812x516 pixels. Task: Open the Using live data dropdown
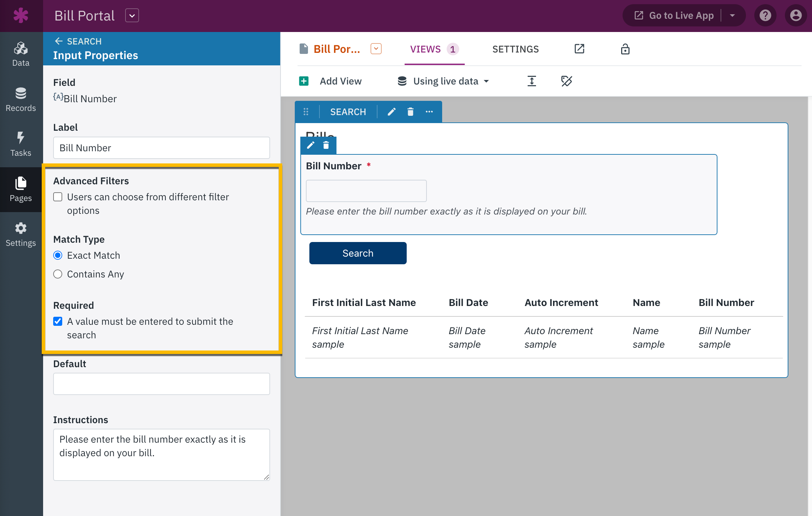(x=443, y=81)
